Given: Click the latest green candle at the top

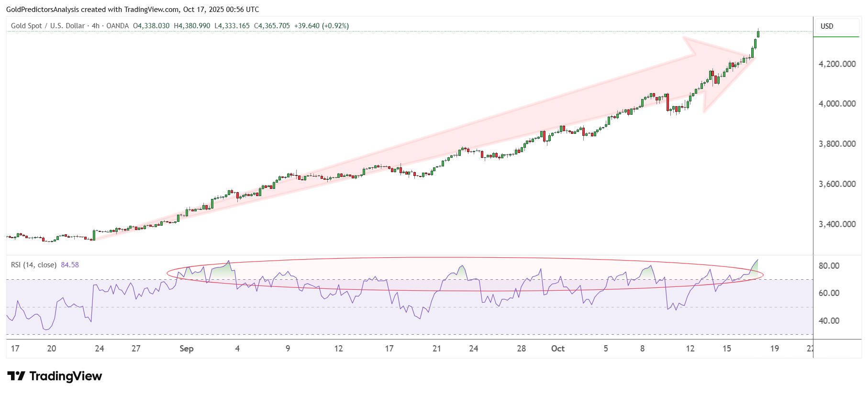Looking at the screenshot, I should click(758, 34).
